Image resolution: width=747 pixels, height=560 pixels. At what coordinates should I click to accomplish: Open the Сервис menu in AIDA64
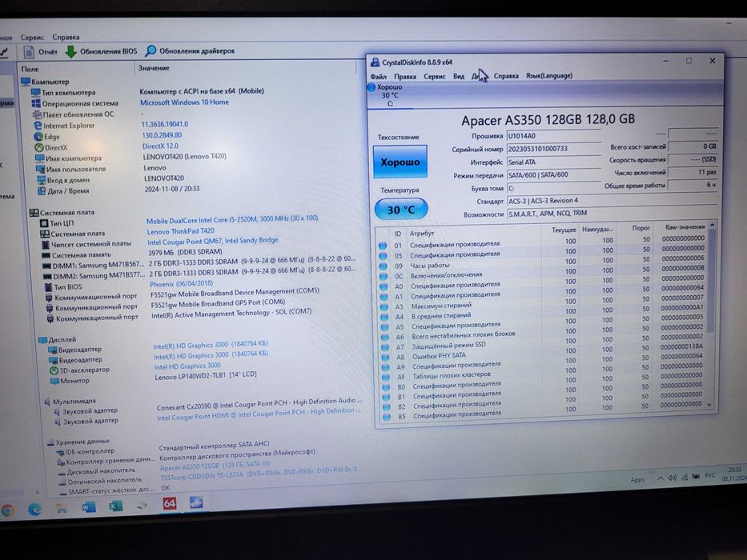32,37
